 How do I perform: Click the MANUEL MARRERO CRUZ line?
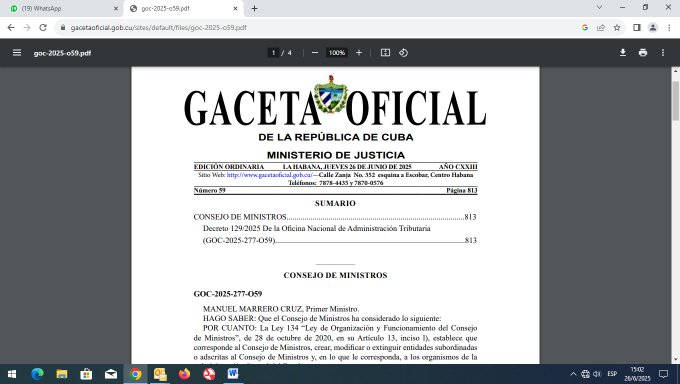coord(281,309)
